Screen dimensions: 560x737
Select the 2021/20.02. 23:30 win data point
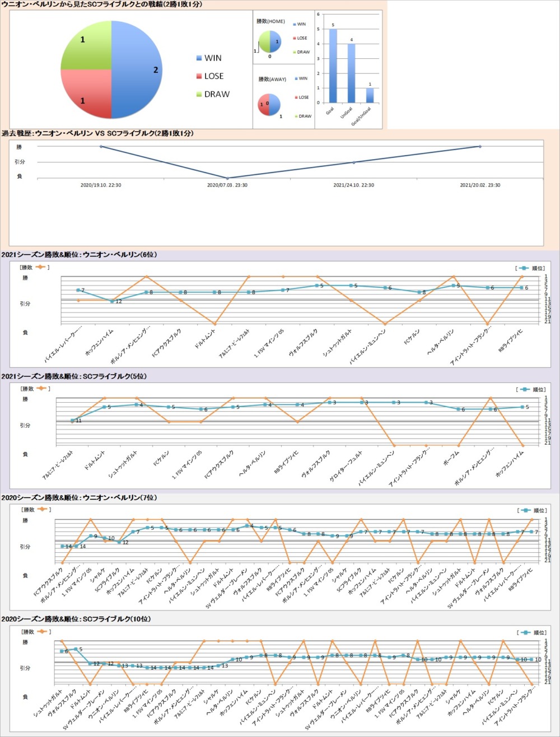pos(480,147)
